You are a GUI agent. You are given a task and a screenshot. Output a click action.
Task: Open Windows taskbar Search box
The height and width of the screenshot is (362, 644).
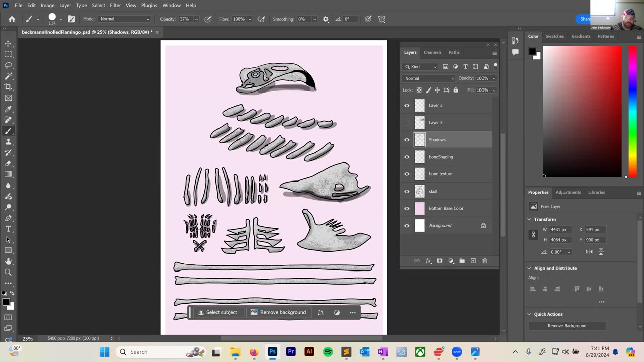tap(160, 352)
